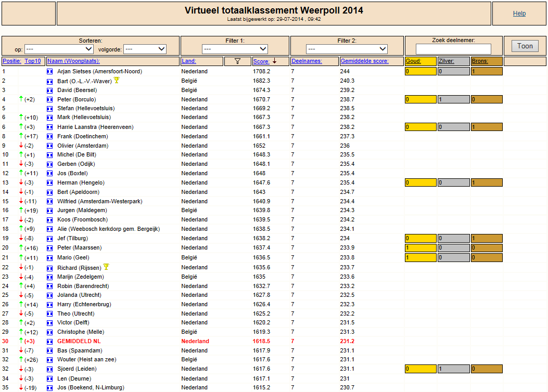Click the blue icon next to Mario (Geel)
This screenshot has height=392, width=548.
pos(49,258)
